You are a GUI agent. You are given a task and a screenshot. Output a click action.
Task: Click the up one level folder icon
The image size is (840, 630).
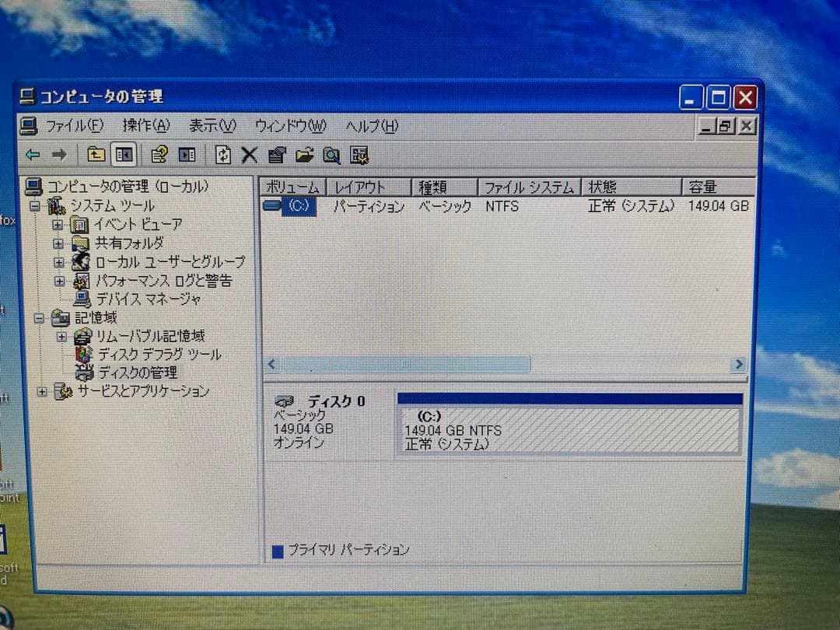point(95,155)
